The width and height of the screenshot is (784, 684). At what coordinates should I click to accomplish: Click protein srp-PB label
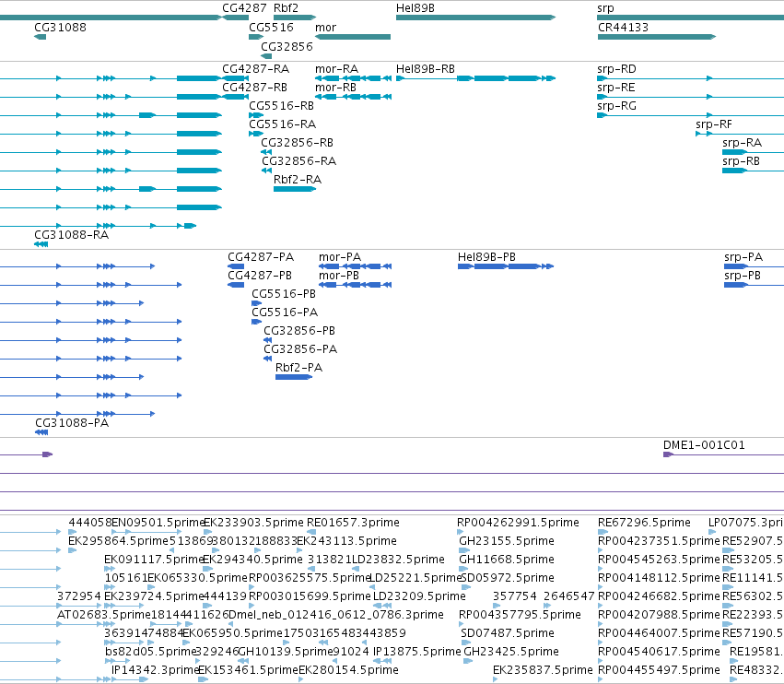coord(743,276)
